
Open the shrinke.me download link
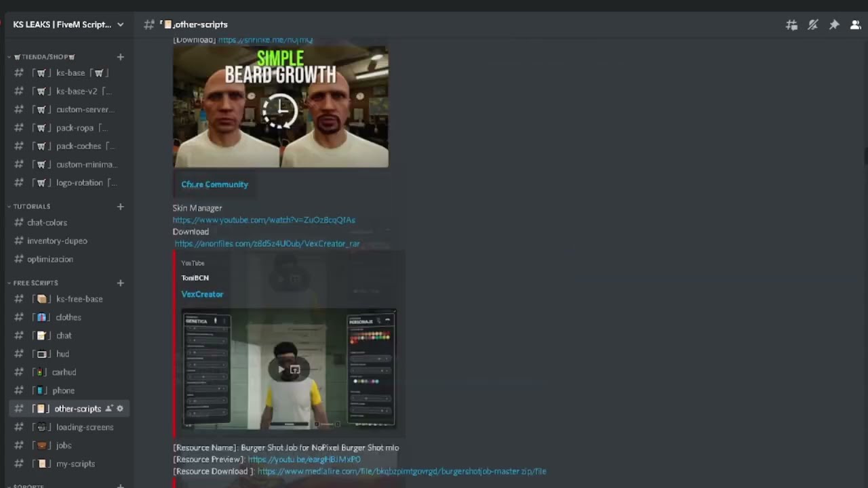click(x=265, y=40)
